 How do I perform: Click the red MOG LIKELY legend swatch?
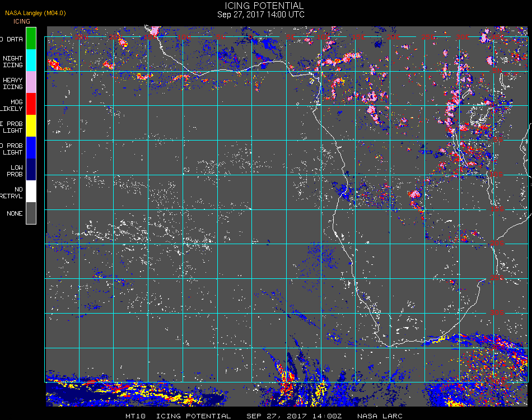click(x=31, y=104)
